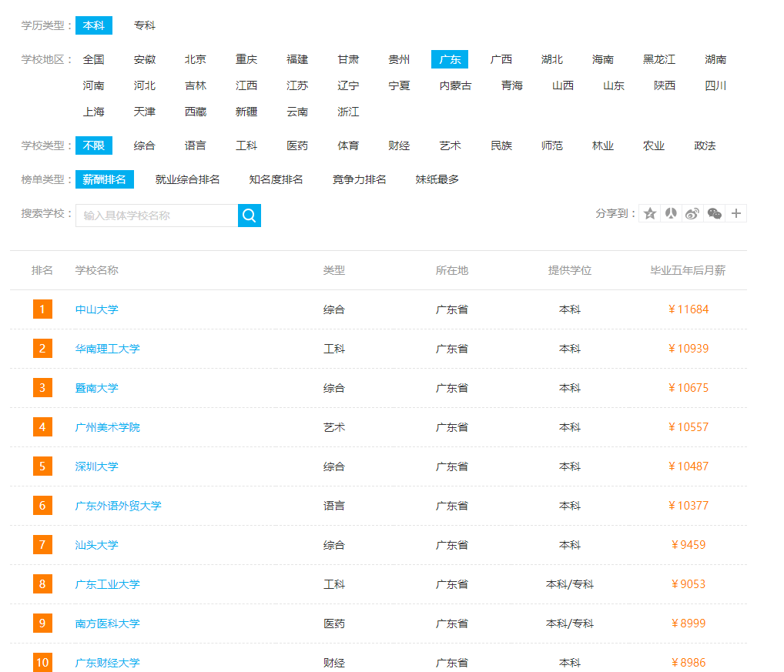Open 广东工业大学 school link
The height and width of the screenshot is (672, 784).
tap(108, 584)
